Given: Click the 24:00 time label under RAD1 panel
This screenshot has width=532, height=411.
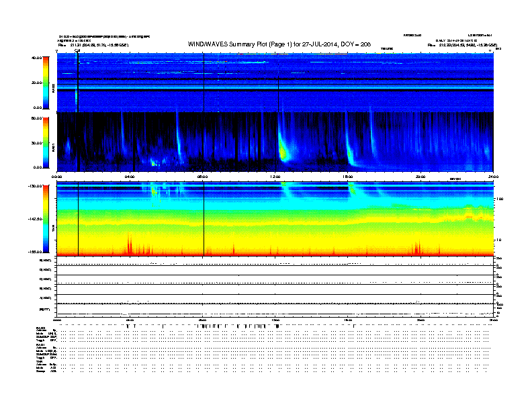Looking at the screenshot, I should click(x=493, y=177).
